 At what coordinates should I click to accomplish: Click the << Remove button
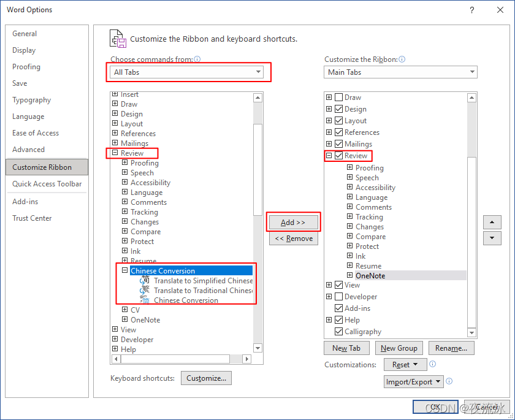coord(294,239)
